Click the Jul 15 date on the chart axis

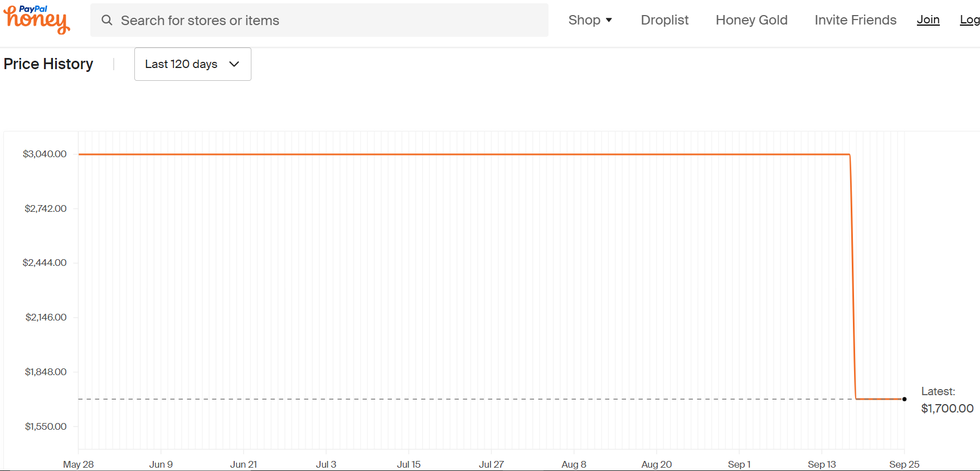(409, 464)
